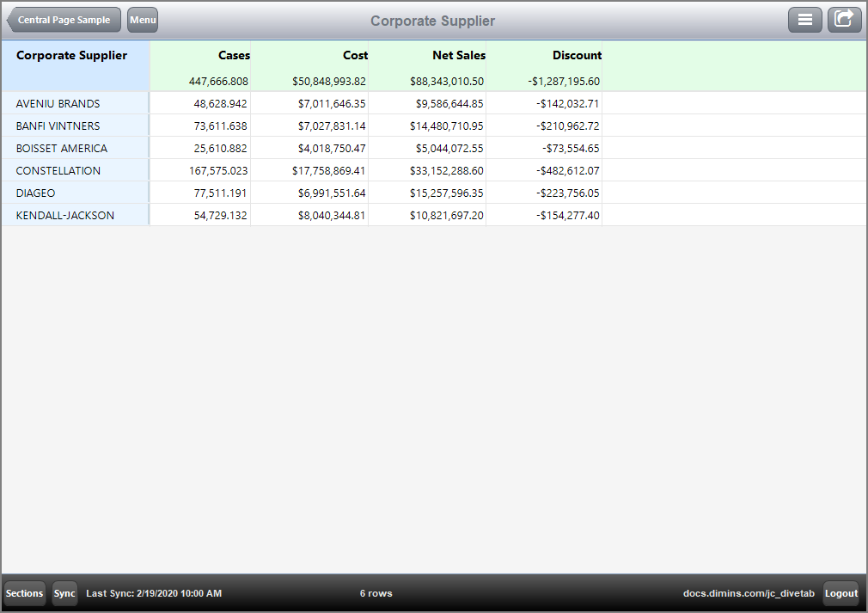Click the Sync button

pos(64,593)
